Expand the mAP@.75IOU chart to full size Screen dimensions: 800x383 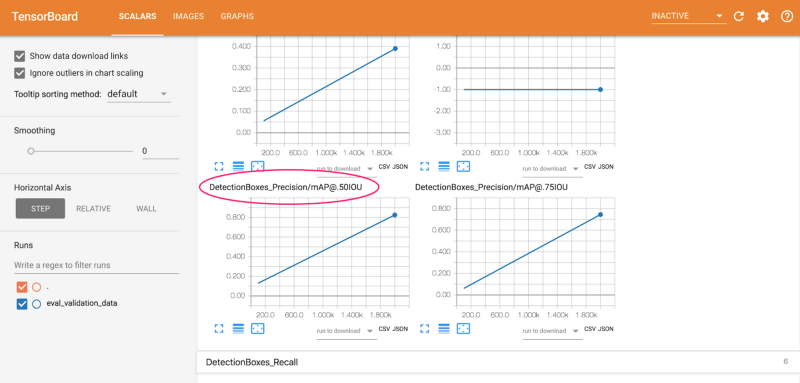click(424, 329)
